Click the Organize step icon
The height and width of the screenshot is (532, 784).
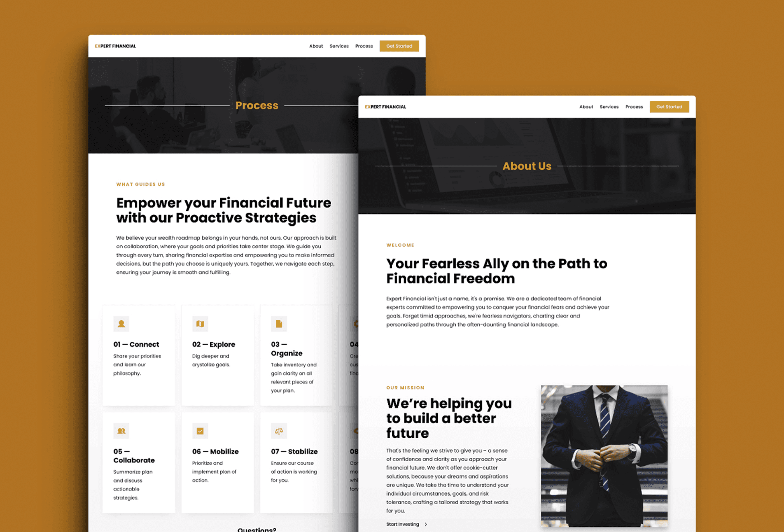click(278, 325)
